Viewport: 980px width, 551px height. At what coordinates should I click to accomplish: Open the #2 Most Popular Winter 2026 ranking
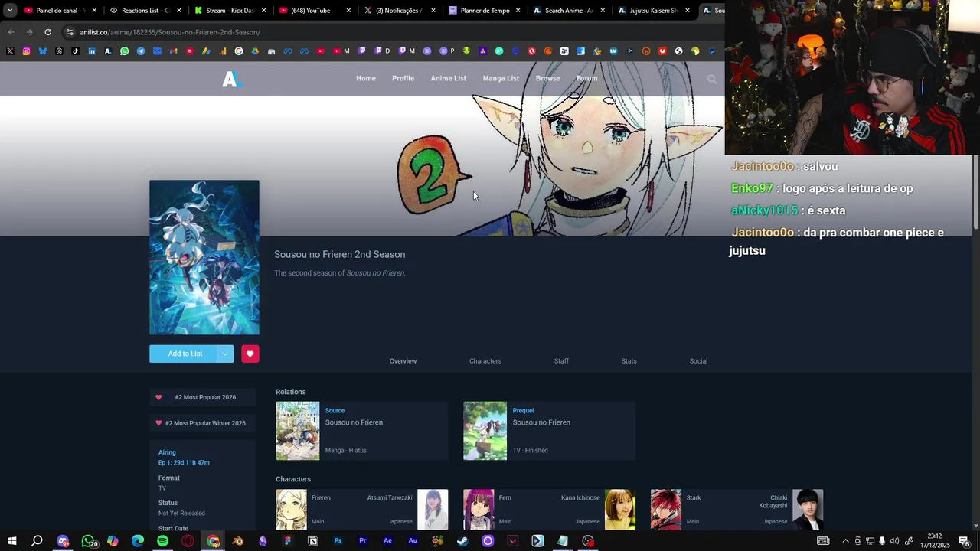(202, 423)
